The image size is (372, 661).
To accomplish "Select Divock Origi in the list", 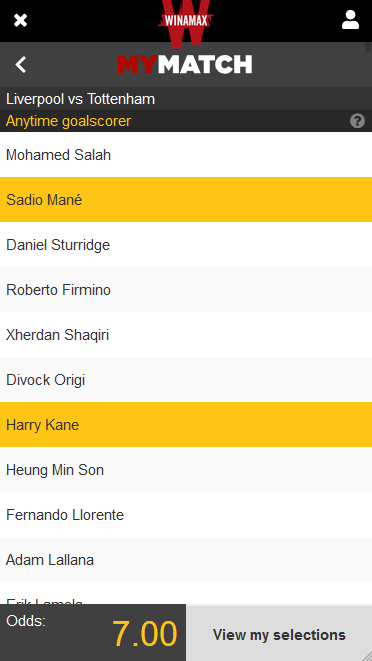I will (186, 380).
